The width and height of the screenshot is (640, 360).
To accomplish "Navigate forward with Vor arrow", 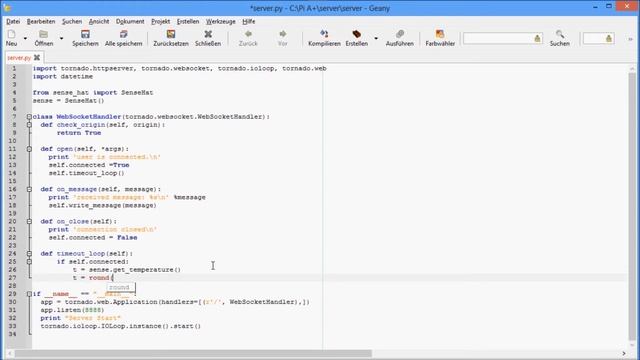I will (x=282, y=38).
